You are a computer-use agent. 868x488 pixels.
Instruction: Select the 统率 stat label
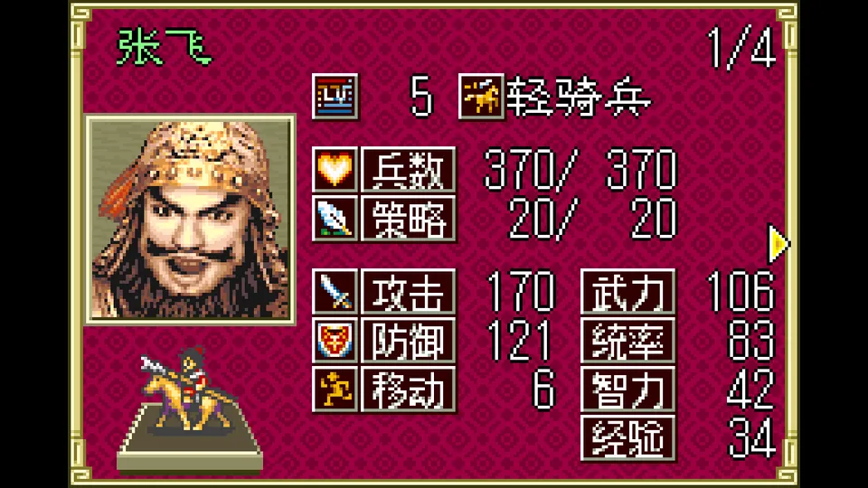(x=628, y=341)
